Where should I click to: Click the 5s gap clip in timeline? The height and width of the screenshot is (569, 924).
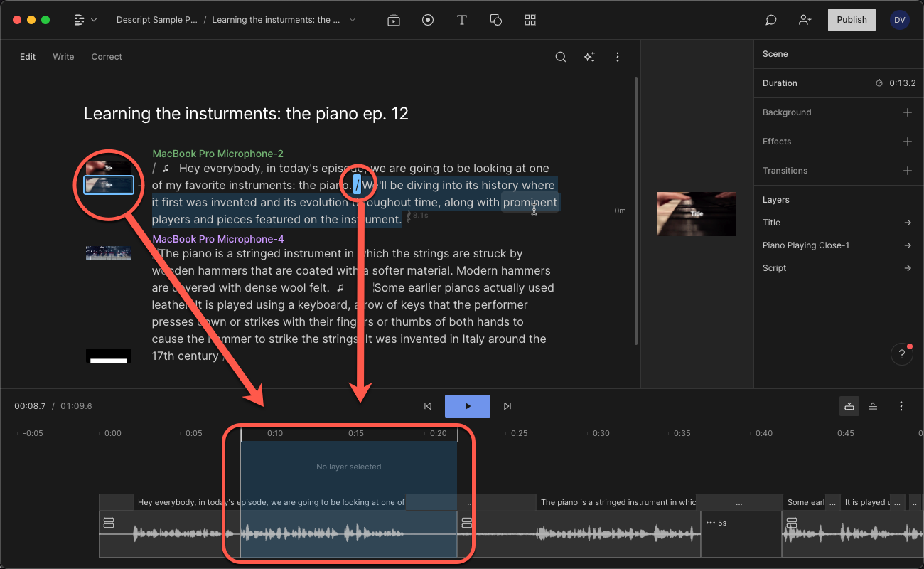click(x=741, y=533)
